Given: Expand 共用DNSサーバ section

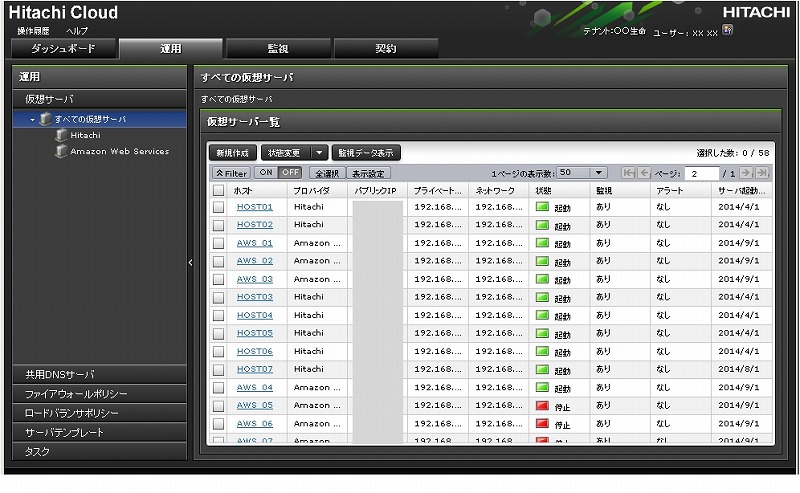Looking at the screenshot, I should 99,375.
